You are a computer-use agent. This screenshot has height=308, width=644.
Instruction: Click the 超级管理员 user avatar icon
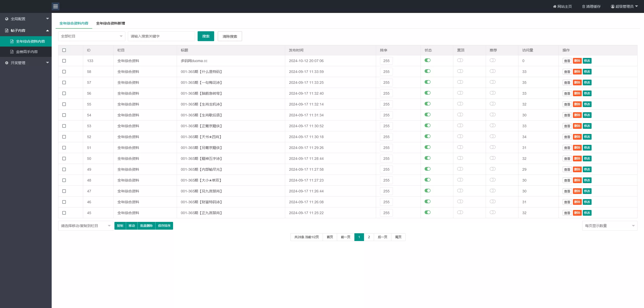tap(612, 6)
